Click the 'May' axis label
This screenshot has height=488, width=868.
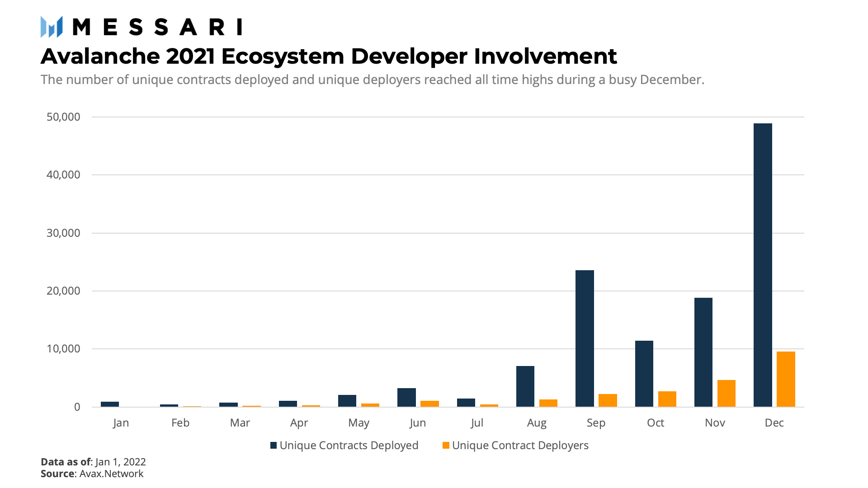click(x=359, y=423)
